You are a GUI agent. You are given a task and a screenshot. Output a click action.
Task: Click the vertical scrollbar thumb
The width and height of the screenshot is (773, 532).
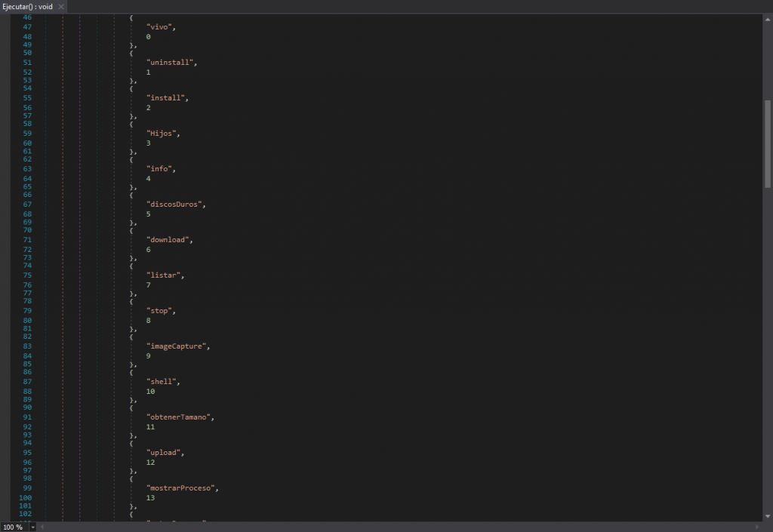coord(768,143)
